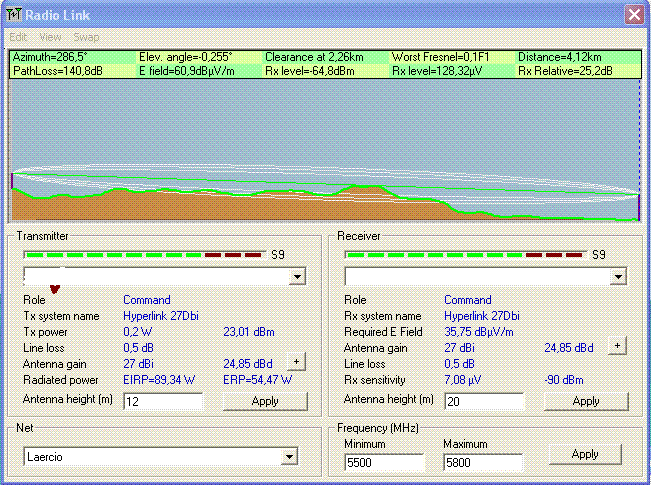Expand the Transmitter unit dropdown
The height and width of the screenshot is (485, 651).
pyautogui.click(x=297, y=276)
